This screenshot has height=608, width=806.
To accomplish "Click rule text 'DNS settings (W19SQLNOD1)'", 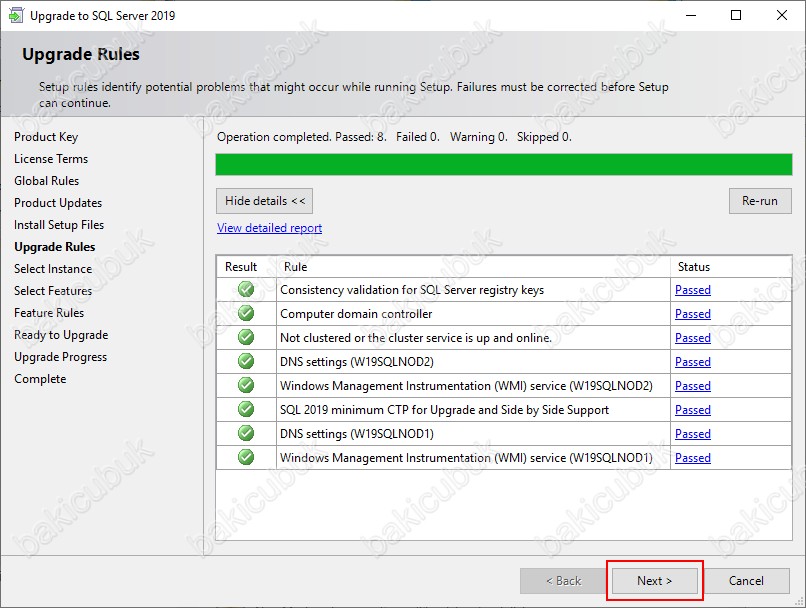I will [357, 434].
